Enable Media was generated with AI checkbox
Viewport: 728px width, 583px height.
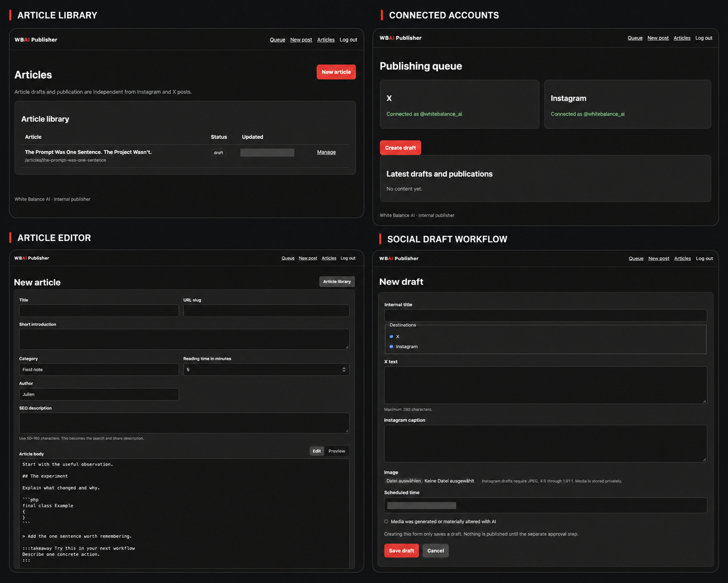[x=386, y=522]
